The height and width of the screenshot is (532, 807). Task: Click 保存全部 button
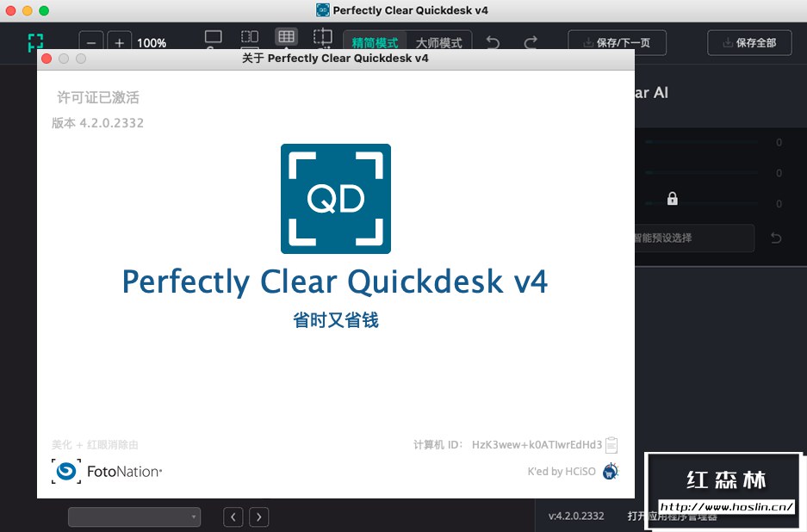(749, 43)
